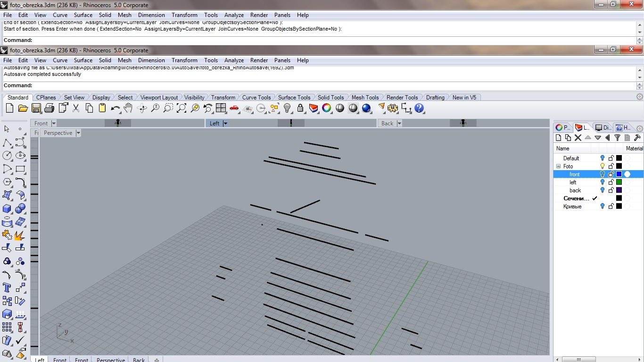Open the Analyze menu
This screenshot has width=644, height=362.
[234, 60]
